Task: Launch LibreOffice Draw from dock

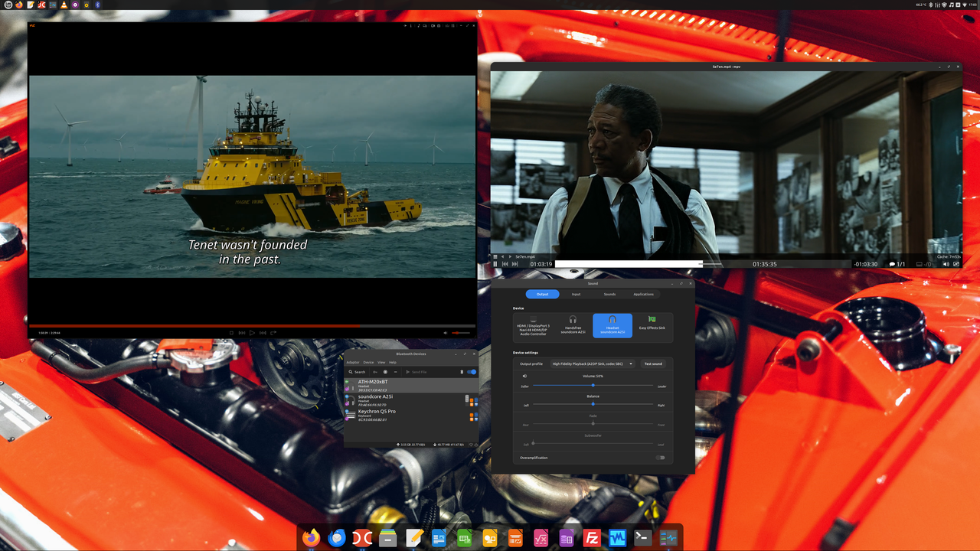Action: (490, 538)
